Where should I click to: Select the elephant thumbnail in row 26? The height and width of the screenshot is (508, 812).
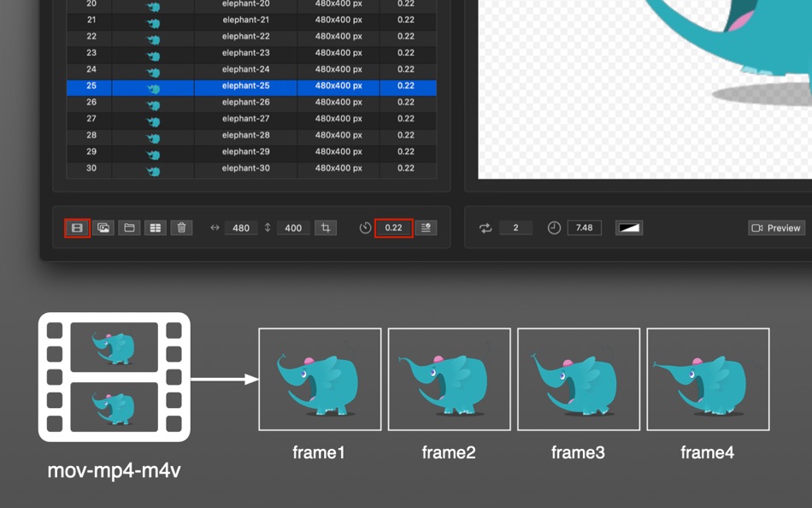153,105
